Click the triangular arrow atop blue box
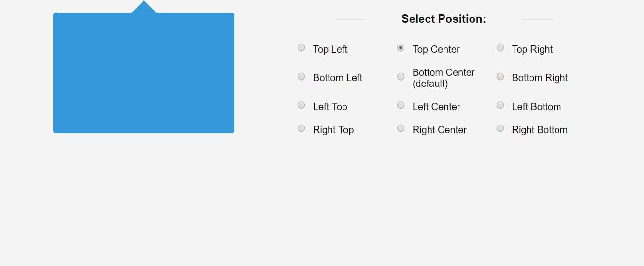This screenshot has width=644, height=266. tap(144, 7)
